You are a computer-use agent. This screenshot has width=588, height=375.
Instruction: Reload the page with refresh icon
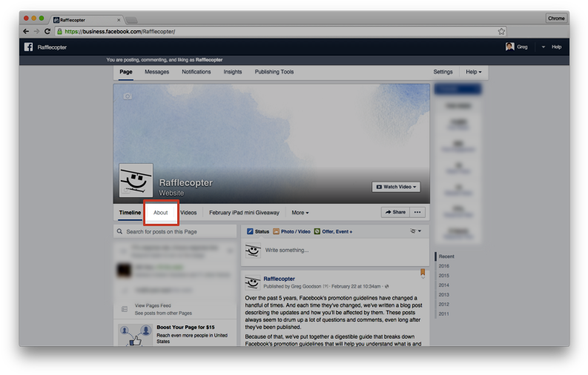47,31
